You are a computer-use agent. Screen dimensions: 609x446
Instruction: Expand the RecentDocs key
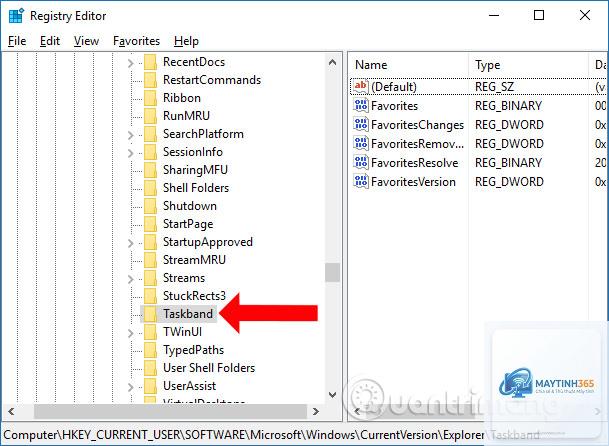tap(130, 63)
